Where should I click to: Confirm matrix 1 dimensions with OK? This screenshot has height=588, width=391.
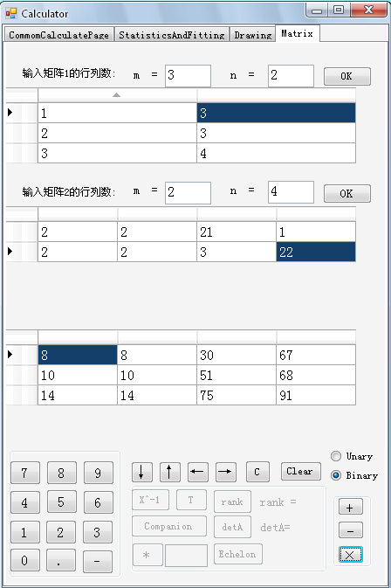[347, 77]
